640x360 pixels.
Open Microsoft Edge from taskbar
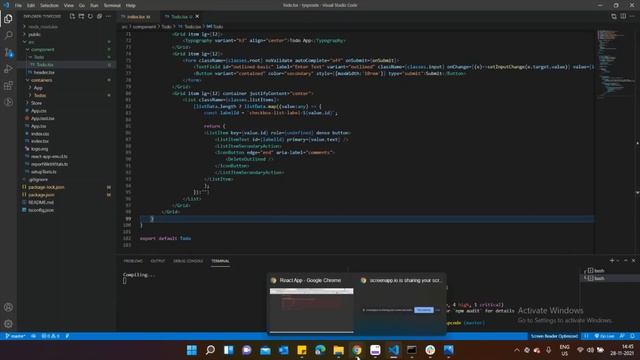click(320, 350)
